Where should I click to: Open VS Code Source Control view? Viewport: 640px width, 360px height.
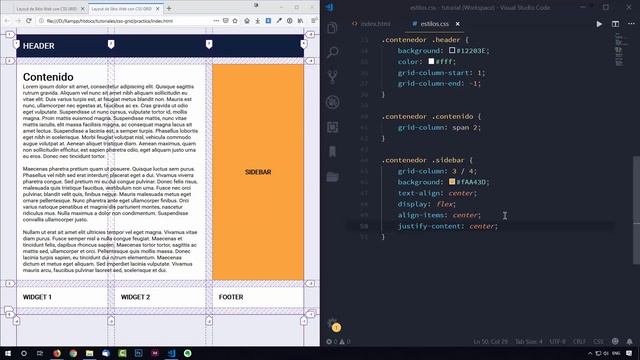pyautogui.click(x=332, y=77)
